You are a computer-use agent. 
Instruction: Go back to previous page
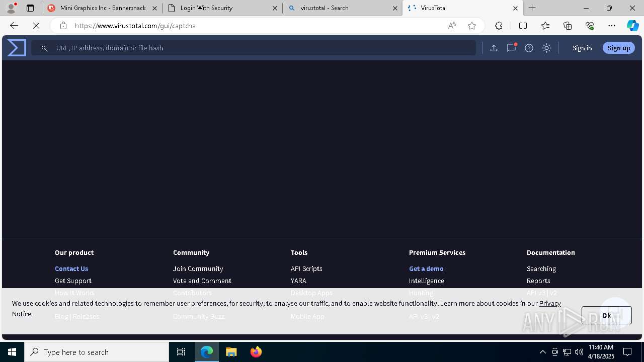[14, 26]
